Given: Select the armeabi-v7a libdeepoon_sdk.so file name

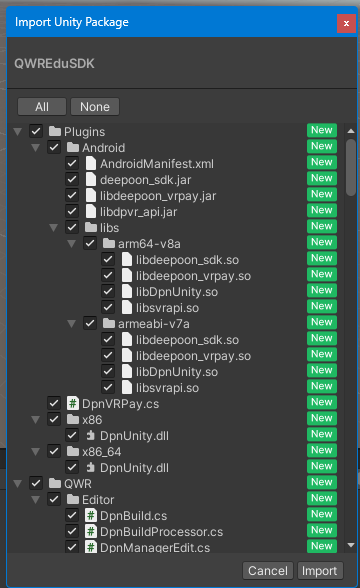Looking at the screenshot, I should click(188, 340).
